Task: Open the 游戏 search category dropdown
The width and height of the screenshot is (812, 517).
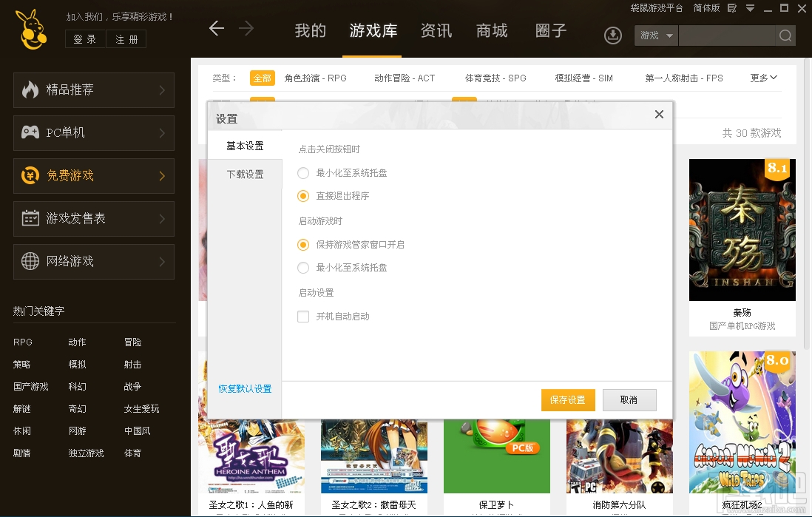Action: tap(656, 35)
